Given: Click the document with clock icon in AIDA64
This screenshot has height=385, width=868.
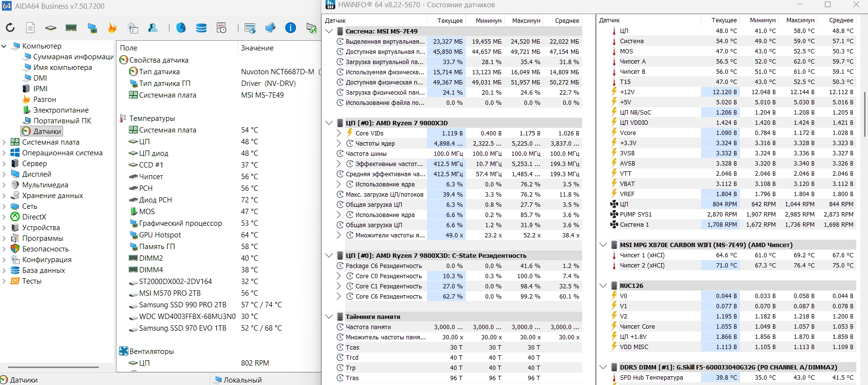Looking at the screenshot, I should [x=222, y=28].
